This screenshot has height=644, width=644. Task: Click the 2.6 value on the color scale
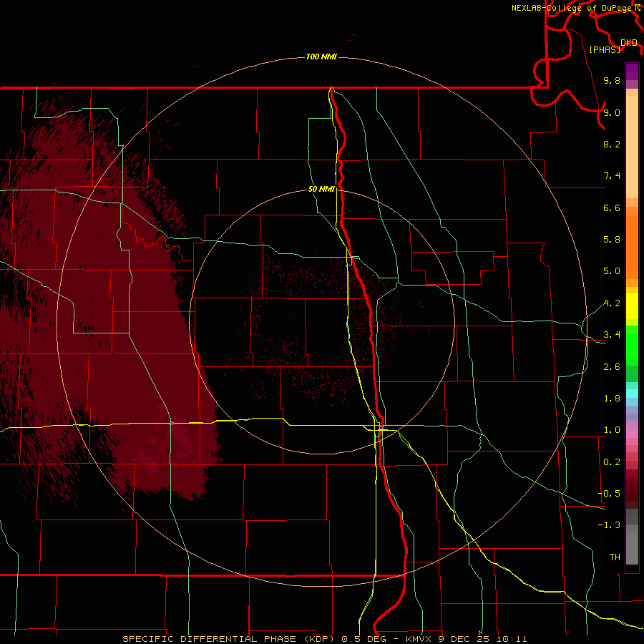pyautogui.click(x=612, y=367)
